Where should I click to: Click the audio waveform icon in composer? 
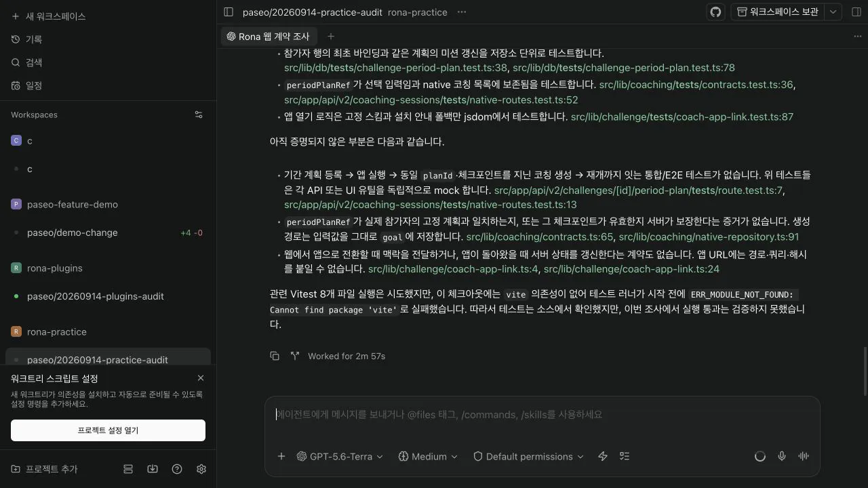point(804,456)
